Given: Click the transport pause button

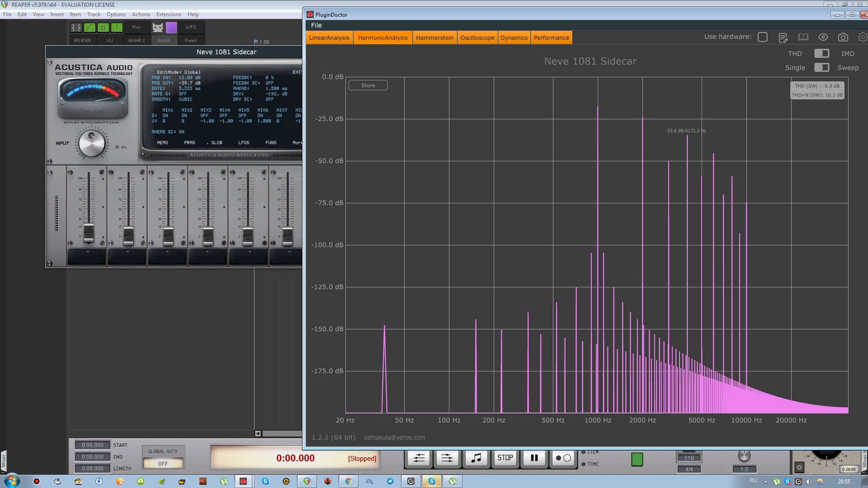Looking at the screenshot, I should tap(534, 458).
